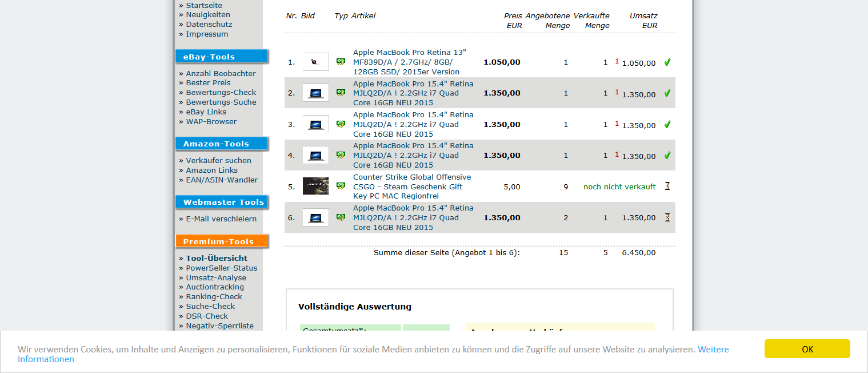Open thumbnail image of item number 2
Image resolution: width=868 pixels, height=373 pixels.
315,93
